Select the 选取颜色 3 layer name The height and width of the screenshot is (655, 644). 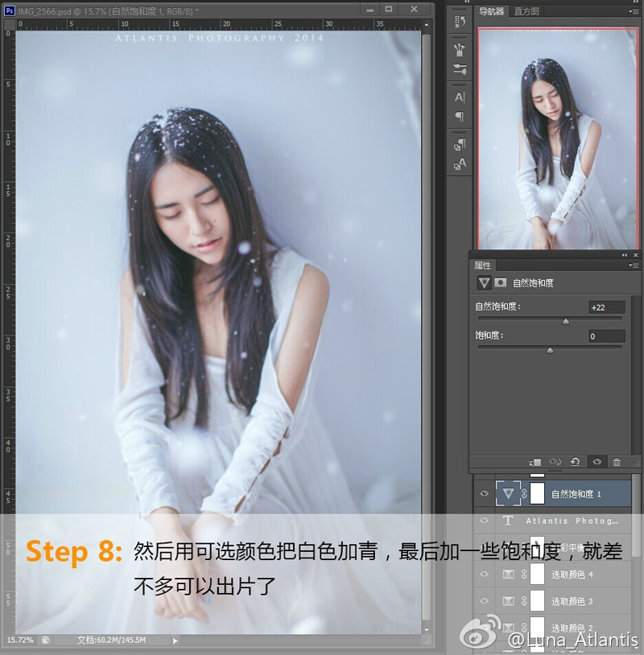pyautogui.click(x=572, y=602)
